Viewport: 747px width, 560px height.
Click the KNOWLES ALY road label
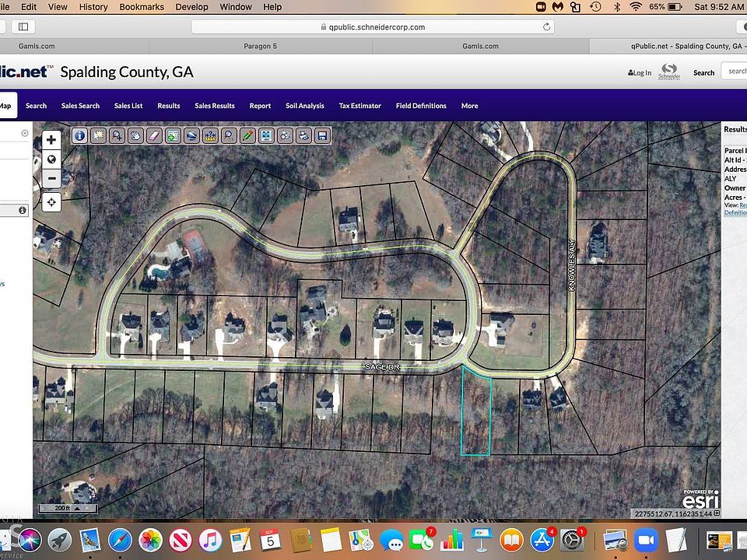[572, 264]
